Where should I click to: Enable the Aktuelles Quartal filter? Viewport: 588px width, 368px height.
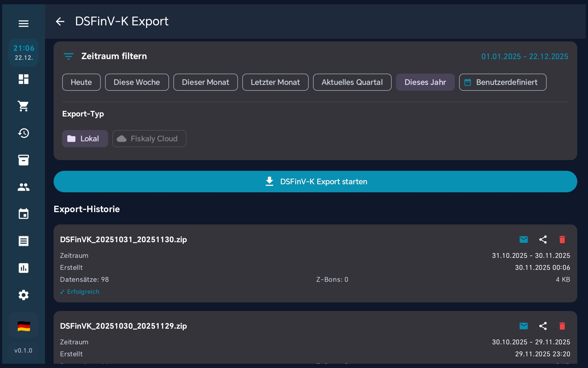pos(352,82)
